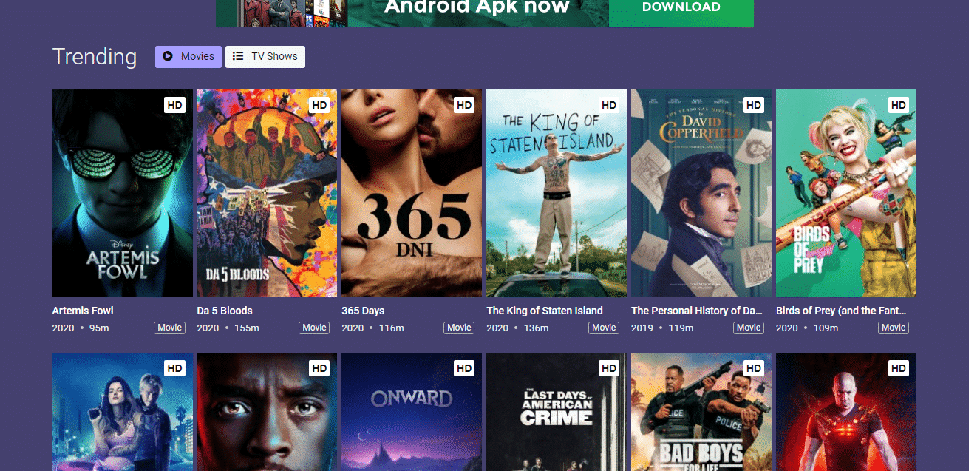
Task: Open the Artemis Fowl title link
Action: coord(82,311)
